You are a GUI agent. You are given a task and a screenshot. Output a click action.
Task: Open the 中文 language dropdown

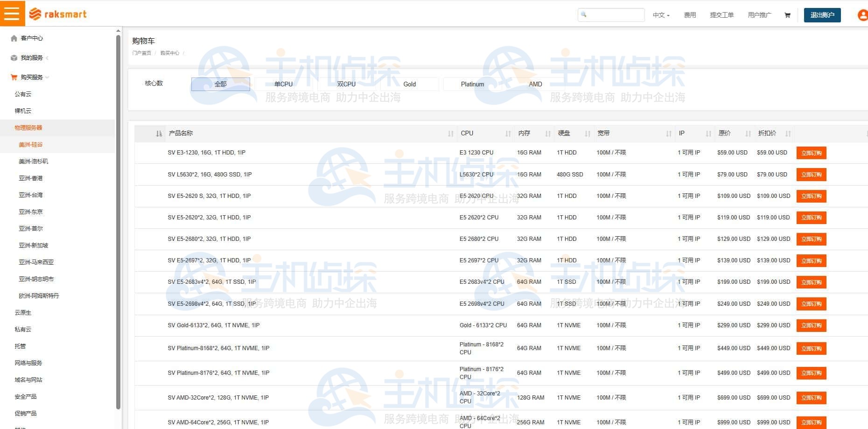[660, 14]
